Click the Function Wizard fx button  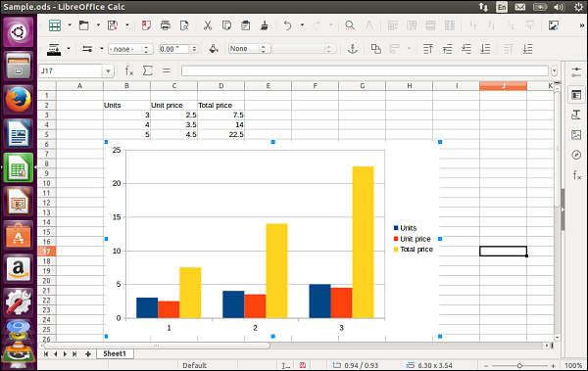[x=129, y=70]
